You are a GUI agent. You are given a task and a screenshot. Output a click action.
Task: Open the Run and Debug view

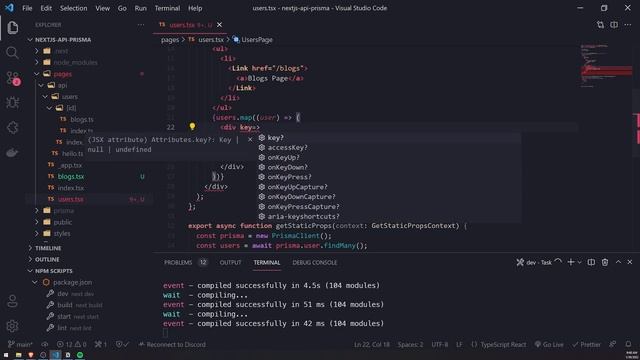point(12,102)
